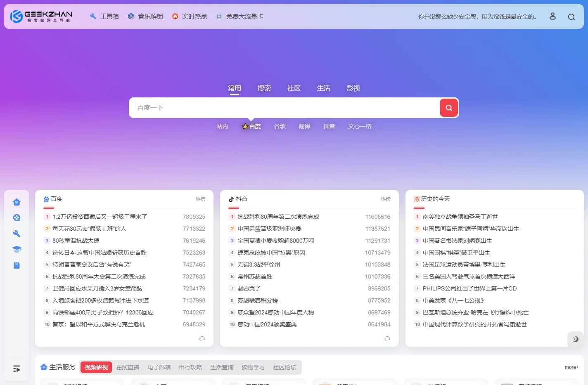
Task: Open 中国围棋"棋圣"聂卫平出生 entry
Action: 456,253
